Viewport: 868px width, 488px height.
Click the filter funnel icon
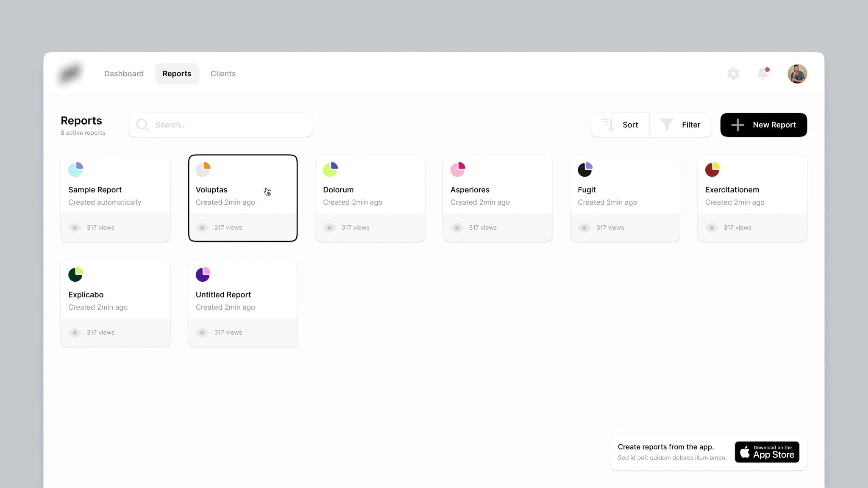pos(667,125)
